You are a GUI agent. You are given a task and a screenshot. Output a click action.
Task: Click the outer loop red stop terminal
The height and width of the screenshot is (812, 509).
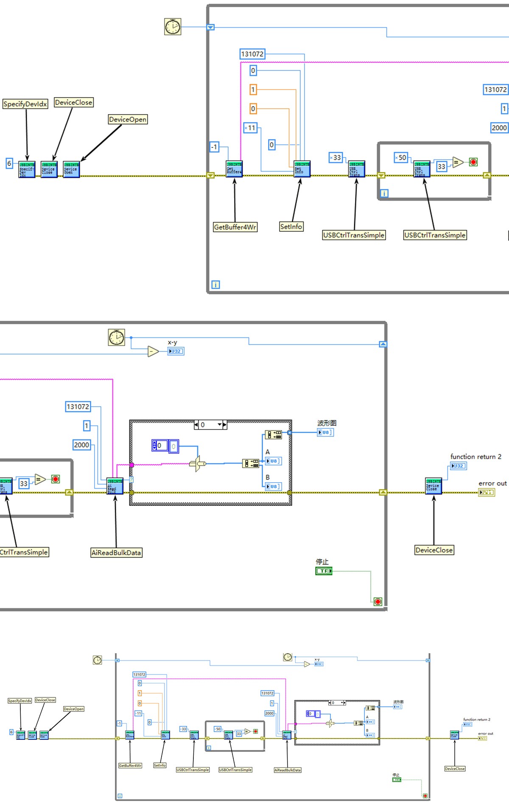click(378, 601)
